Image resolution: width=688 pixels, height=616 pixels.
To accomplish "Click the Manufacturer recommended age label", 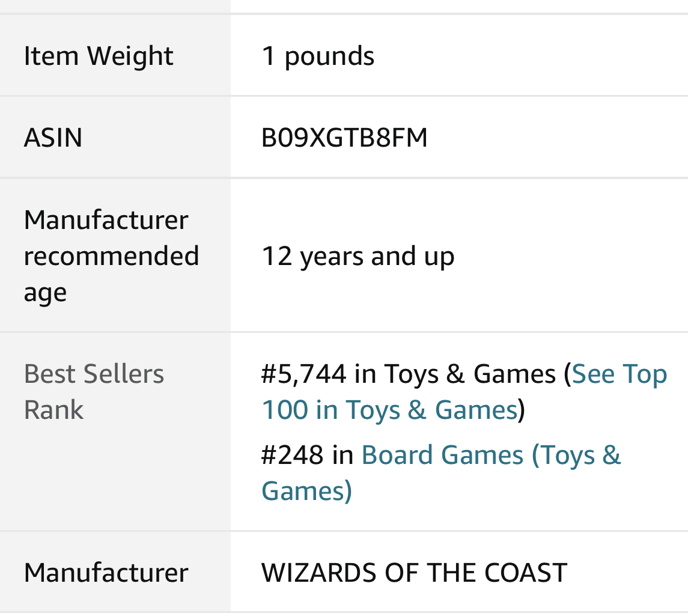I will click(x=111, y=256).
